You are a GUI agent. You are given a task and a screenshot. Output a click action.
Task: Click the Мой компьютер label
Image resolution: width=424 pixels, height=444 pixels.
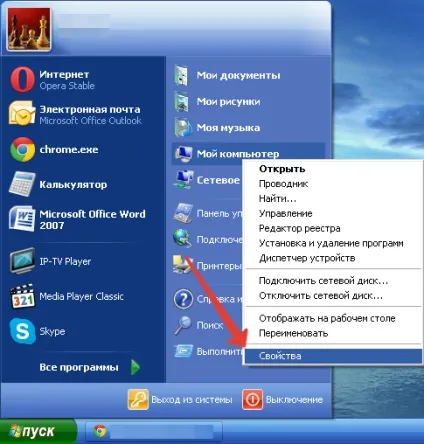(238, 154)
